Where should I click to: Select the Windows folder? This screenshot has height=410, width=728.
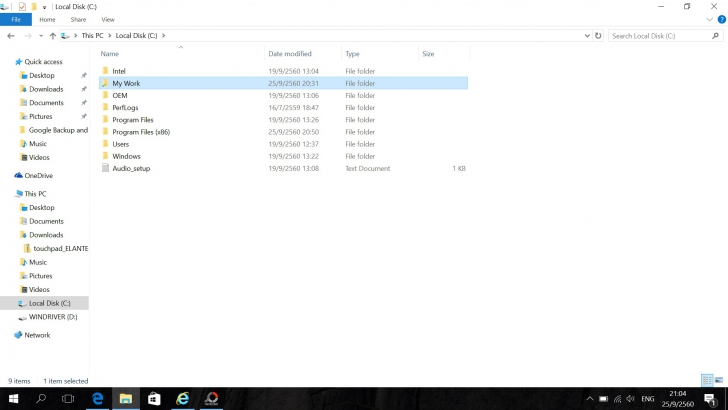pyautogui.click(x=283, y=156)
